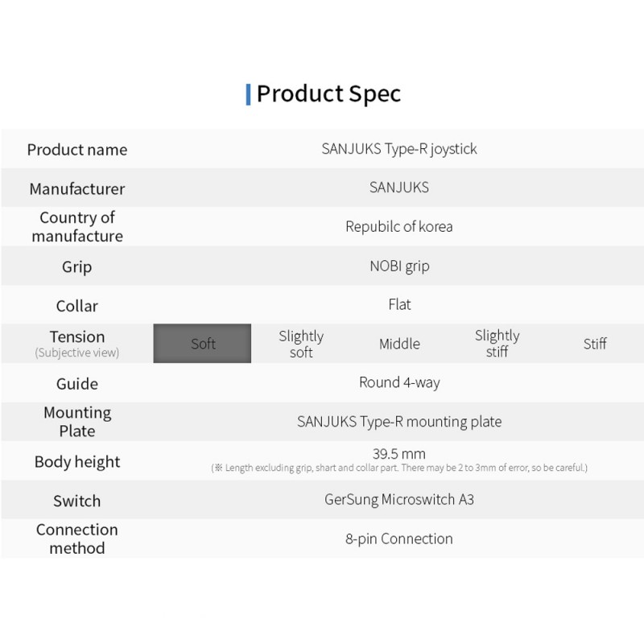The height and width of the screenshot is (644, 644).
Task: Click the Product Spec heading
Action: tap(328, 94)
